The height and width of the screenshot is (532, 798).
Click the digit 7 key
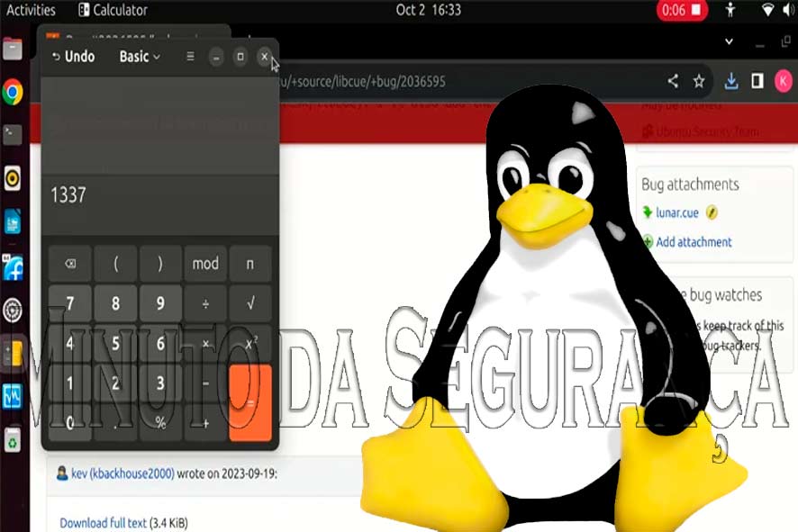70,303
